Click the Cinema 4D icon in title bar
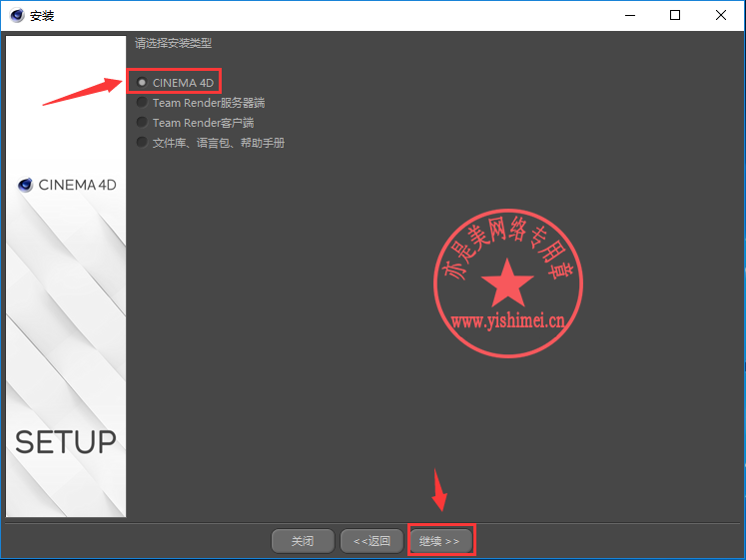This screenshot has width=746, height=560. point(17,15)
